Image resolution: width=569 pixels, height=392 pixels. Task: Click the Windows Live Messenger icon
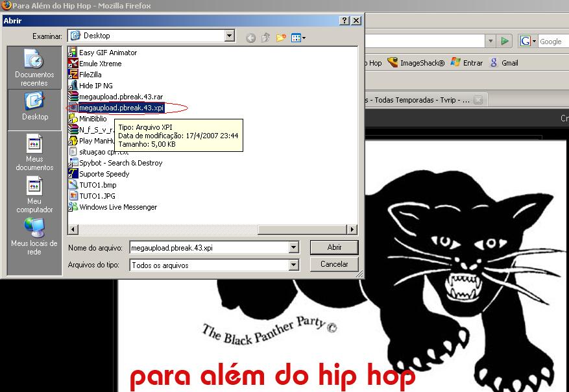coord(73,207)
